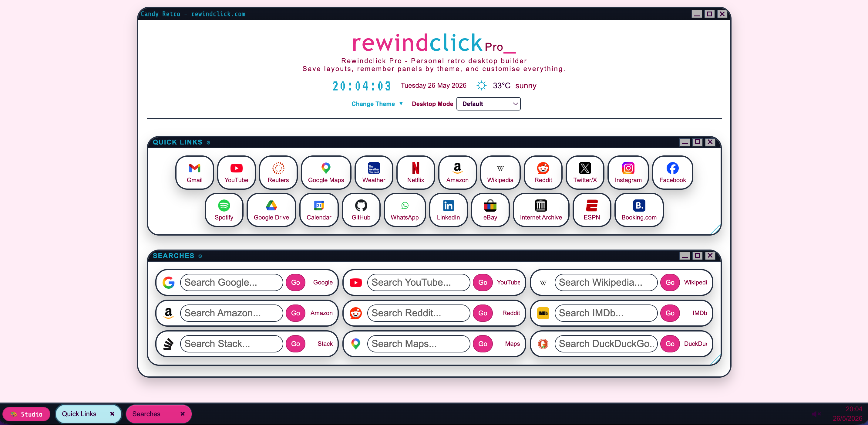The height and width of the screenshot is (425, 868).
Task: Maximize the Searches panel
Action: pos(697,256)
